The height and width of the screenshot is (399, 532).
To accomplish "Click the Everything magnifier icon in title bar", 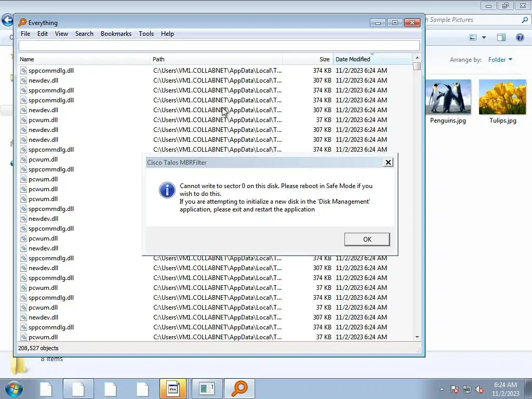I will pos(22,22).
